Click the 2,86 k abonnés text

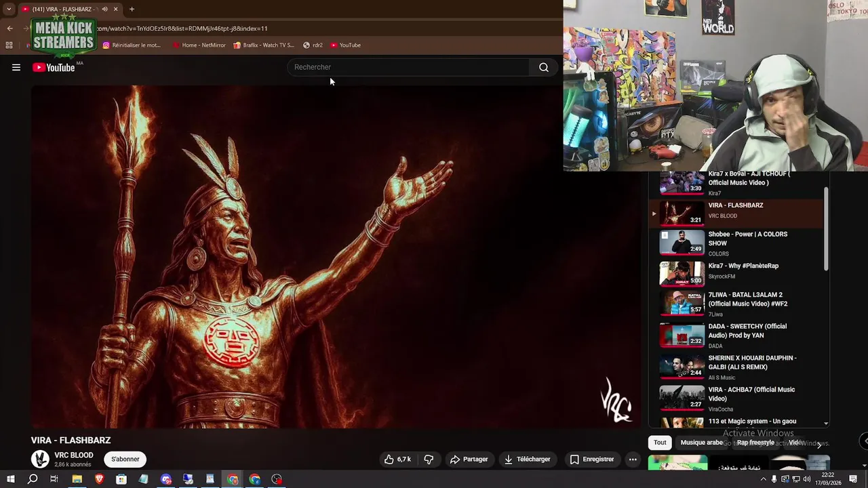click(73, 465)
